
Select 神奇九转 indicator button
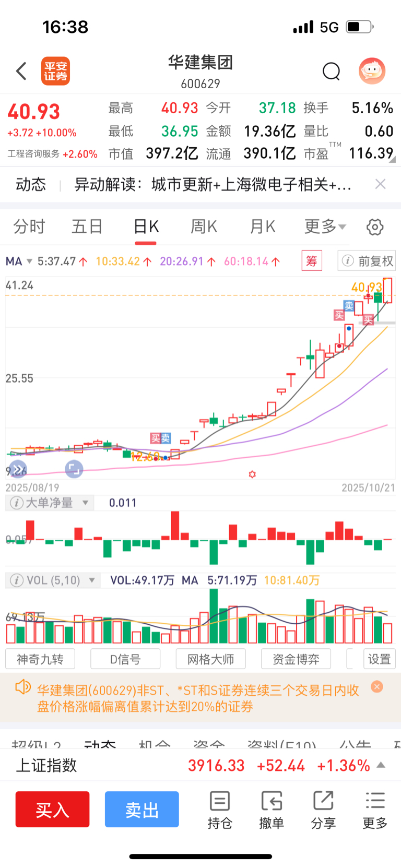click(40, 659)
